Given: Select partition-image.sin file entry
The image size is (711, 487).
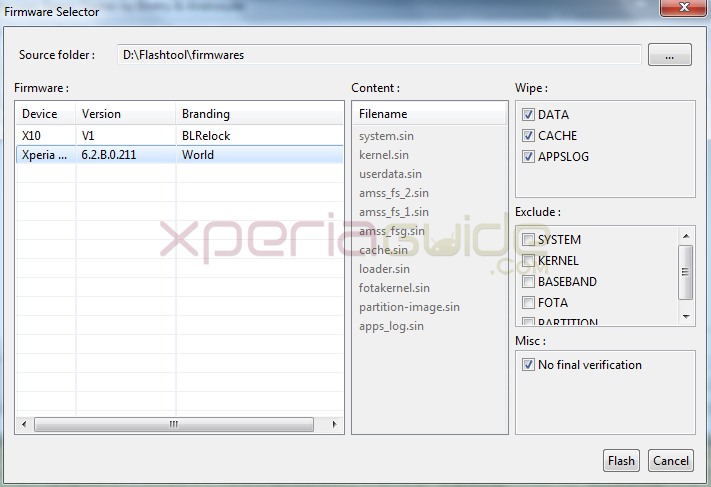Looking at the screenshot, I should 409,307.
